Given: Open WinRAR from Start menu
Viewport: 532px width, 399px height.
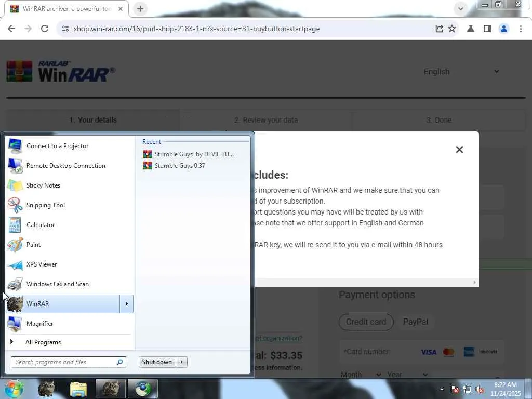Looking at the screenshot, I should coord(63,303).
